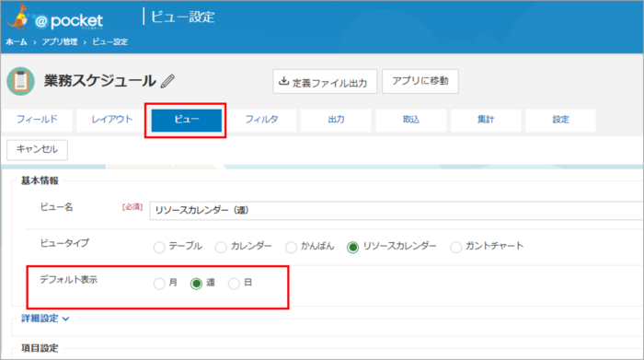Screen dimensions: 644x360
Task: Click the download icon on 定義ファイル出力
Action: [x=283, y=81]
